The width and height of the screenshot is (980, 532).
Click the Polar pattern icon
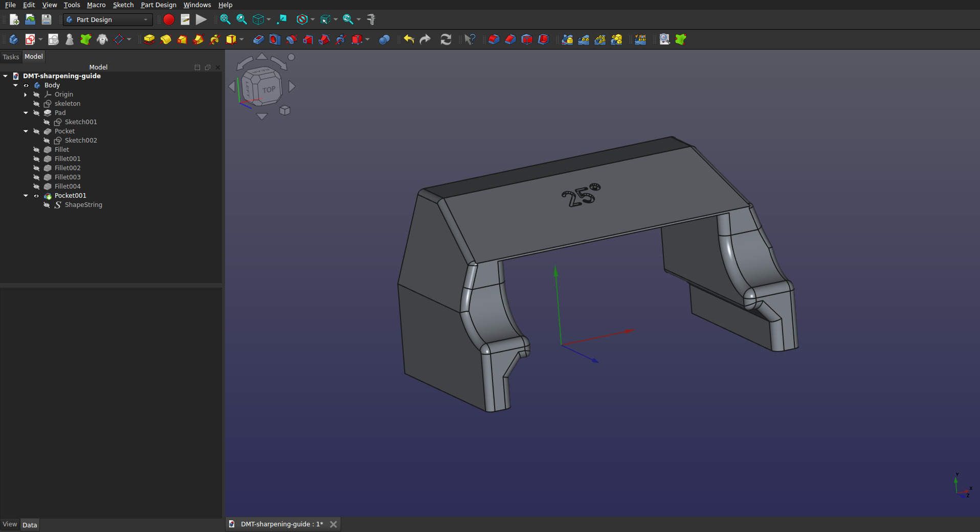point(600,39)
